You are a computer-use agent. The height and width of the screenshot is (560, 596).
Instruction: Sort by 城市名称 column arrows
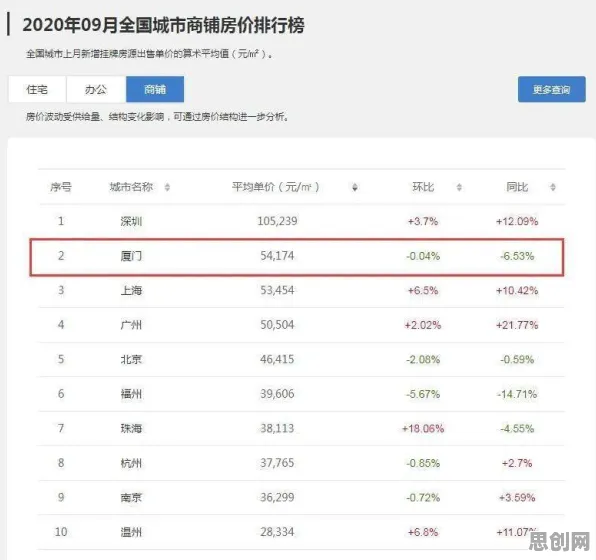click(x=167, y=187)
